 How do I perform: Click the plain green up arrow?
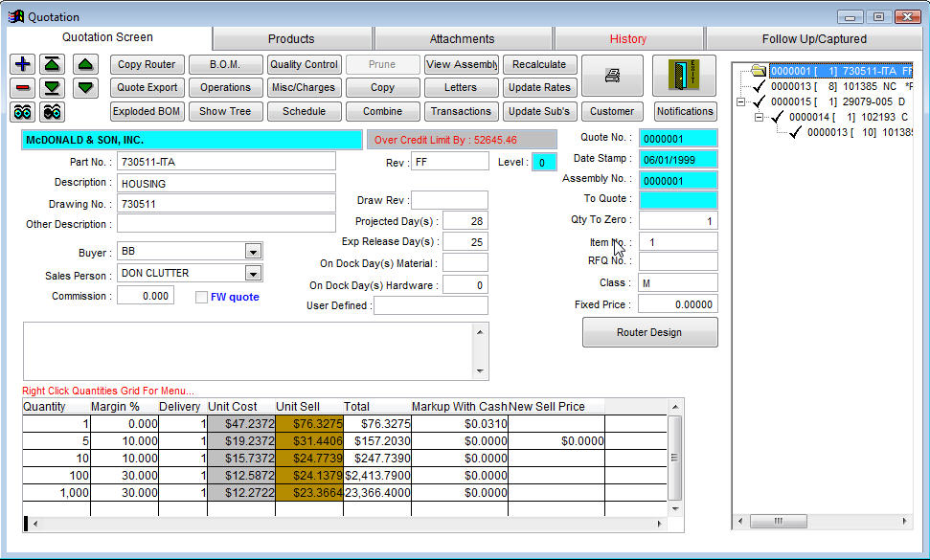(x=86, y=64)
